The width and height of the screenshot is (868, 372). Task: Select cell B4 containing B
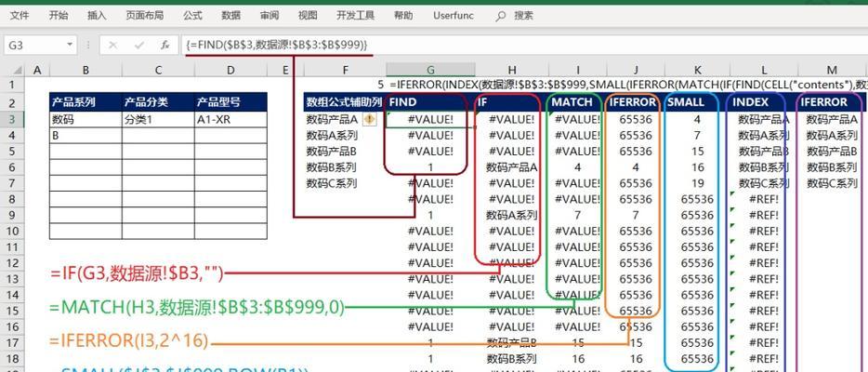pos(85,135)
